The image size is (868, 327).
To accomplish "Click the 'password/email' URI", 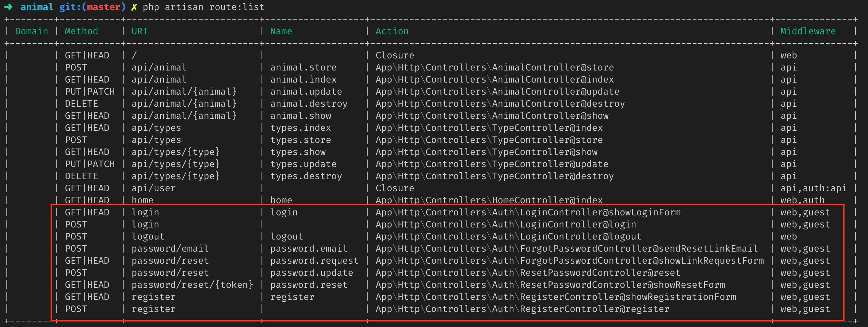I will point(170,249).
